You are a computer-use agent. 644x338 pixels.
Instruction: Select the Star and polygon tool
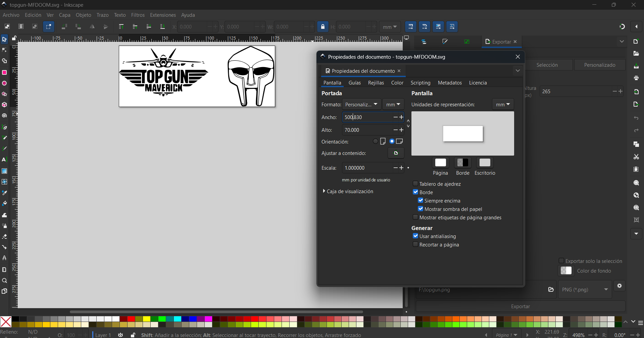[4, 94]
